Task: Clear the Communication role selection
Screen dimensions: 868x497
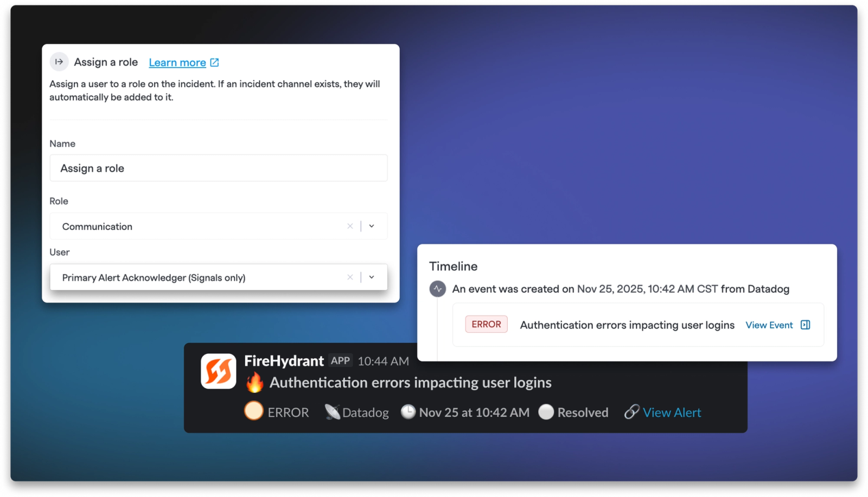Action: click(x=350, y=226)
